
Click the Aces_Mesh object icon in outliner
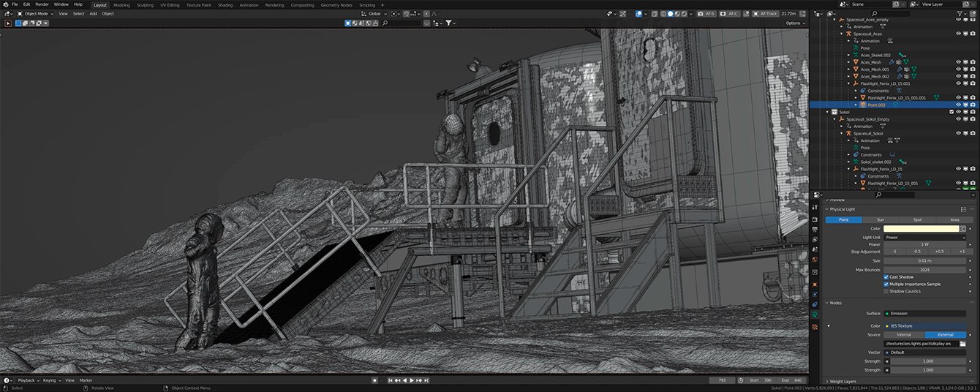pyautogui.click(x=856, y=62)
